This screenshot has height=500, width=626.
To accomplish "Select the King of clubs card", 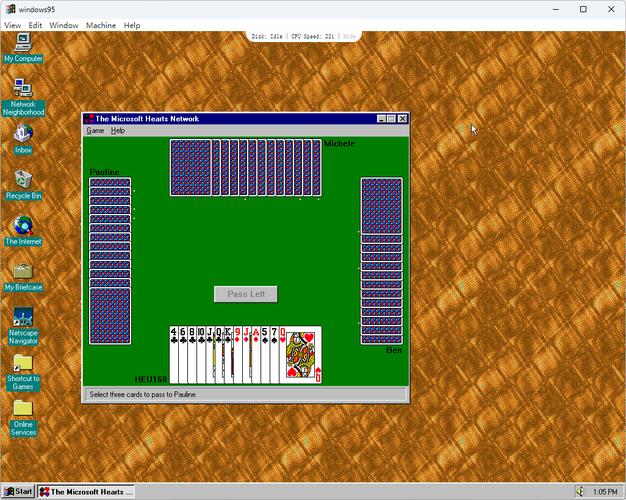I will point(229,355).
